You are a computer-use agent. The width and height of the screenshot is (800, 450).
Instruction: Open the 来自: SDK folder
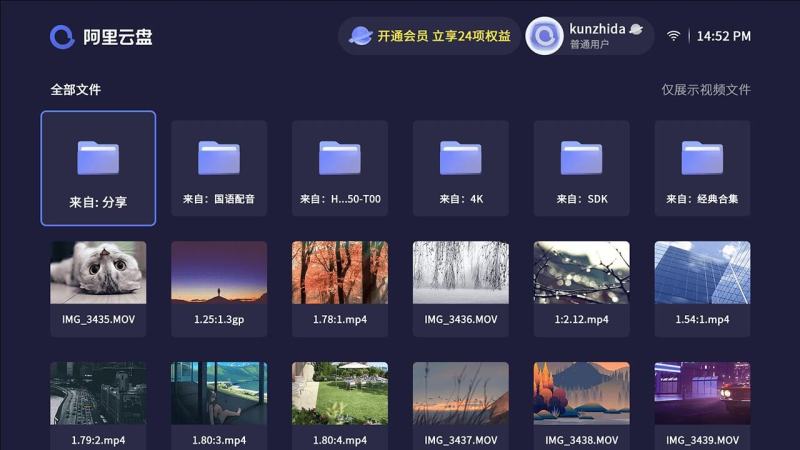[581, 168]
